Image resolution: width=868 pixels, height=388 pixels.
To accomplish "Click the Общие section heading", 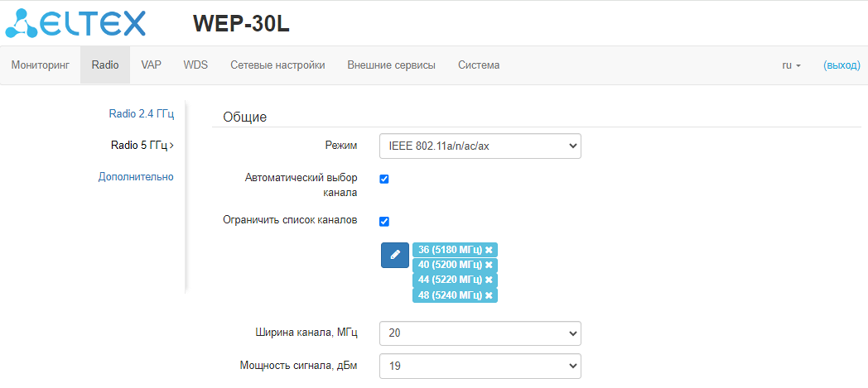I will pyautogui.click(x=244, y=117).
